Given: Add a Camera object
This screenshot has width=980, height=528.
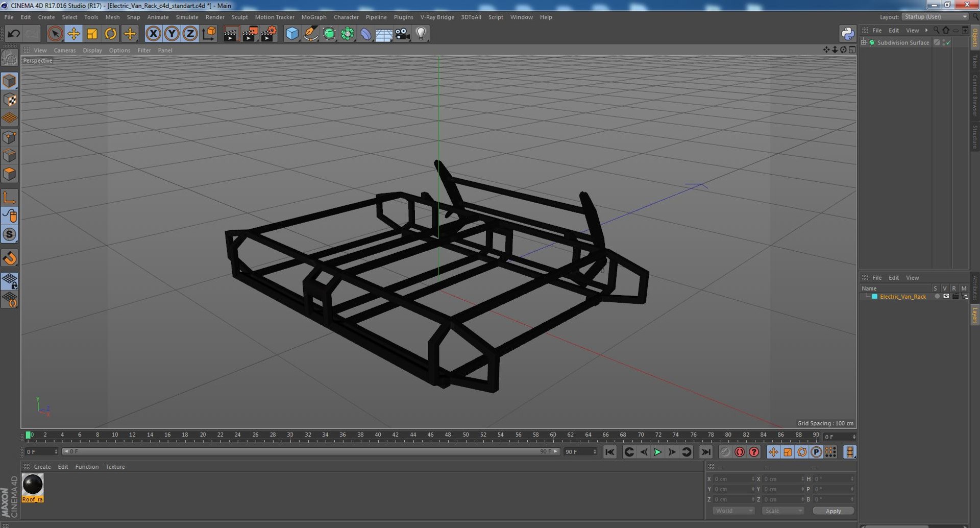Looking at the screenshot, I should pyautogui.click(x=402, y=34).
